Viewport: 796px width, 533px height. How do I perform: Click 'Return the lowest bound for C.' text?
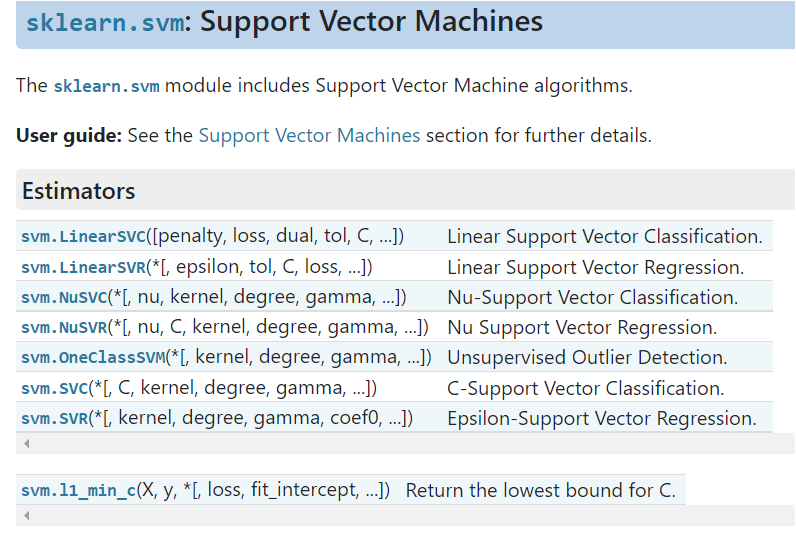click(540, 490)
